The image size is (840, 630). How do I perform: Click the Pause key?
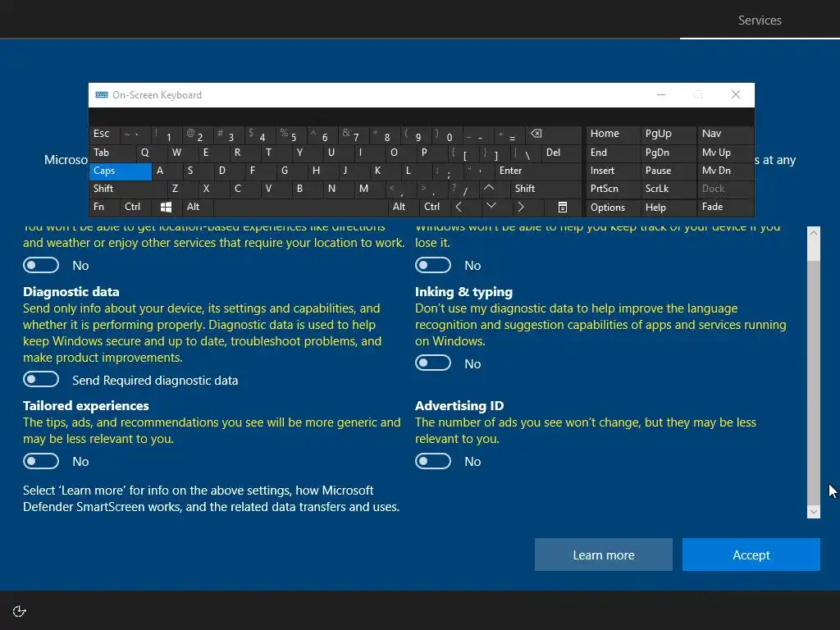[669, 171]
